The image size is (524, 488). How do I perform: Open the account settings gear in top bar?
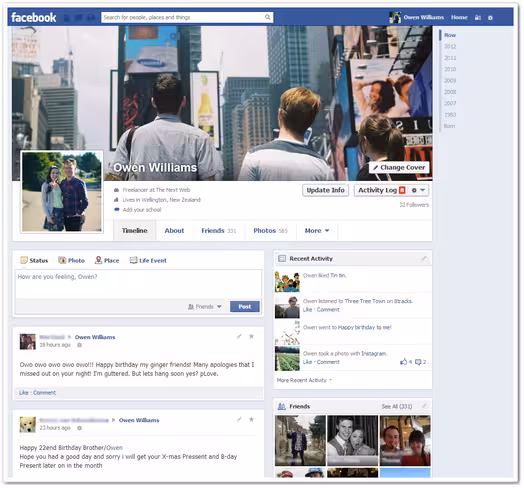[x=490, y=18]
